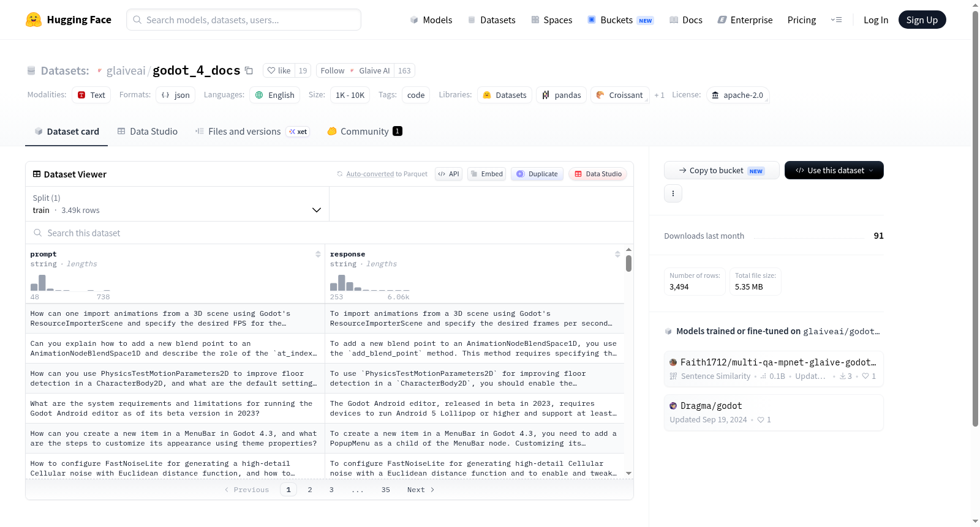Open the Spaces nav item

tap(552, 20)
